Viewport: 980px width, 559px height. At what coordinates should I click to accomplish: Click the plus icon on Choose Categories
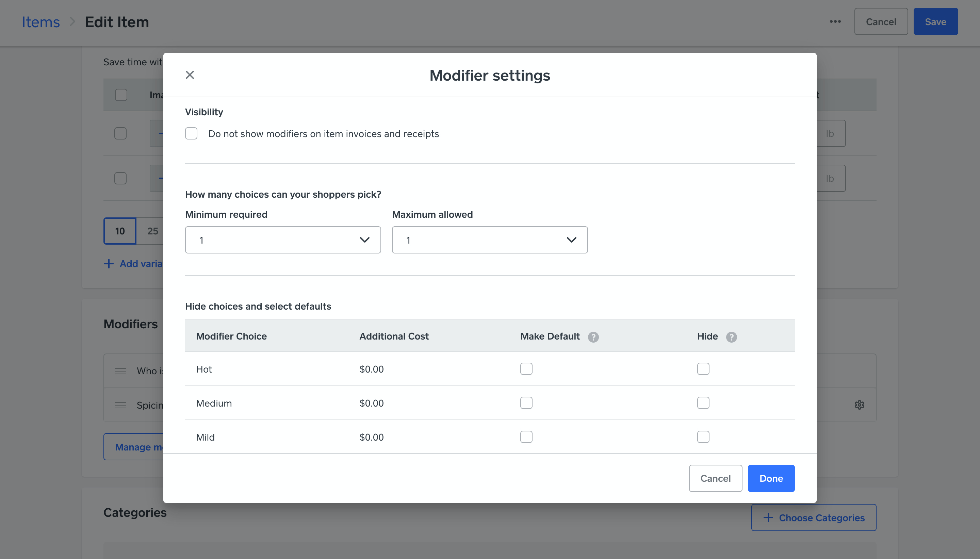click(x=768, y=517)
